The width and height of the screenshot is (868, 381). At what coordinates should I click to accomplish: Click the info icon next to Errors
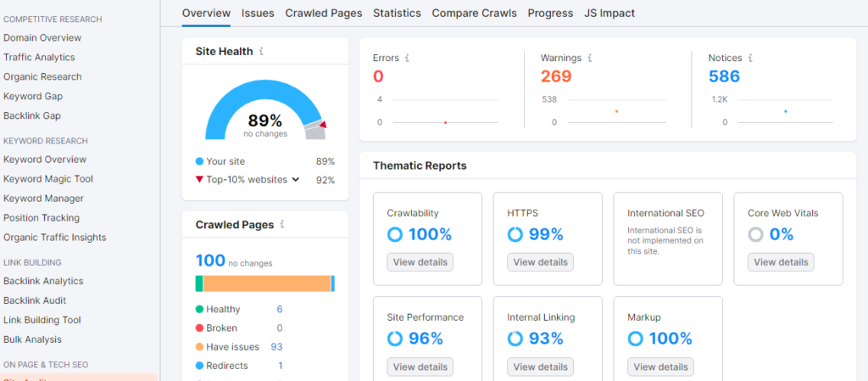(x=407, y=58)
